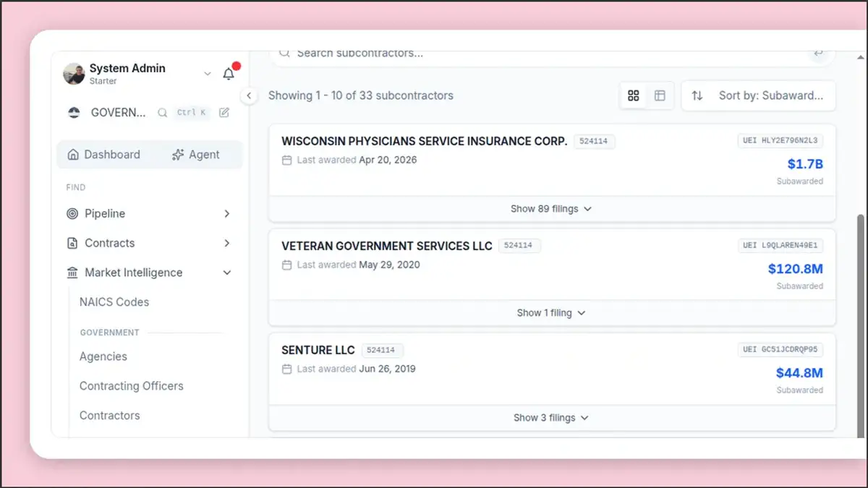The image size is (868, 488).
Task: Click NAICS tag 524114 on Veteran card
Action: tap(519, 246)
